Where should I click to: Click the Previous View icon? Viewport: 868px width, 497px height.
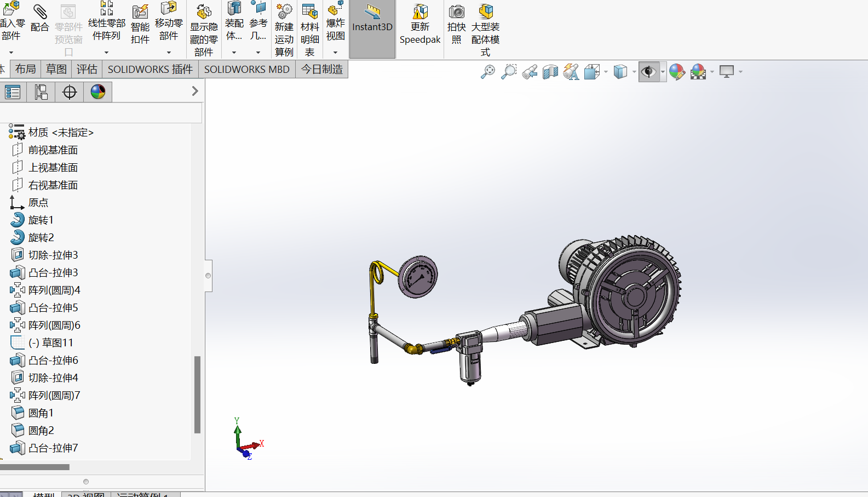pyautogui.click(x=530, y=72)
